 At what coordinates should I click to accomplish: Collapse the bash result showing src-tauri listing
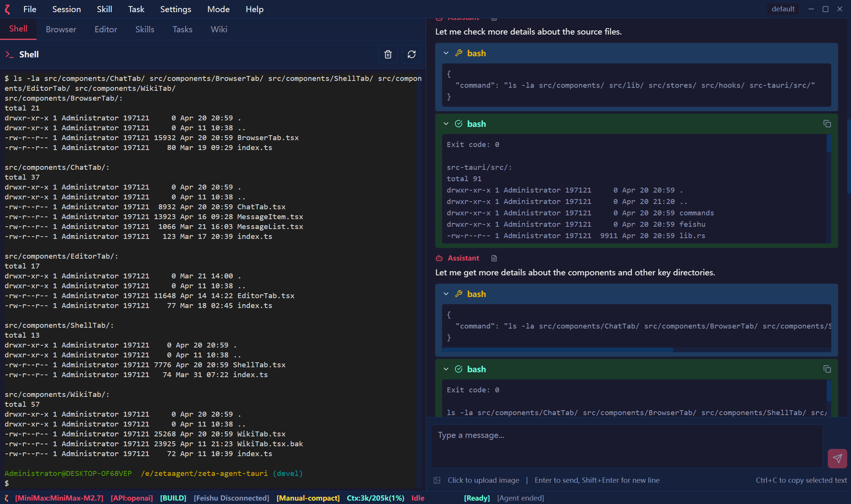point(446,124)
